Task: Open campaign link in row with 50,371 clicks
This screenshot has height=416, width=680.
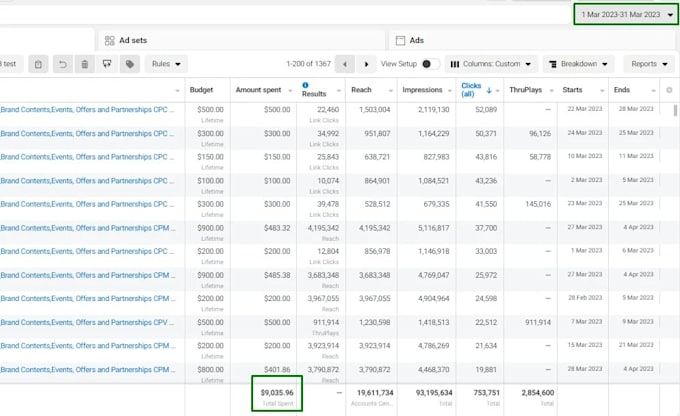Action: (x=87, y=134)
